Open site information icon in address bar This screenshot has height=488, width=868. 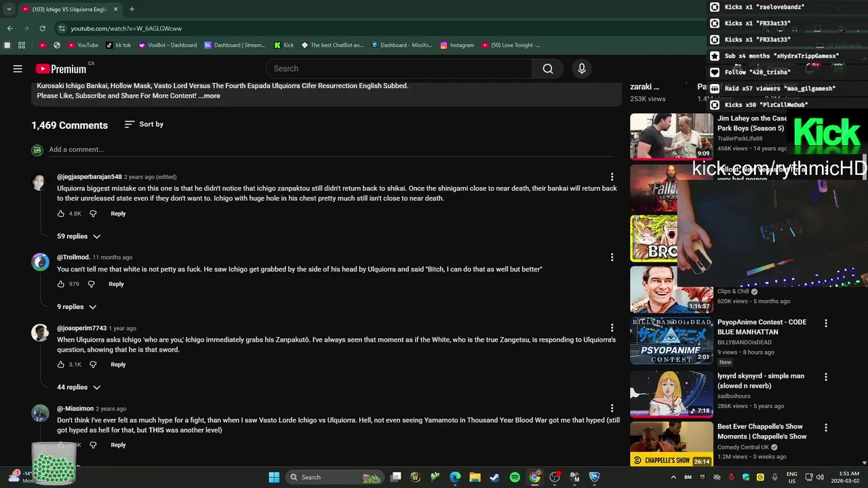tap(62, 28)
